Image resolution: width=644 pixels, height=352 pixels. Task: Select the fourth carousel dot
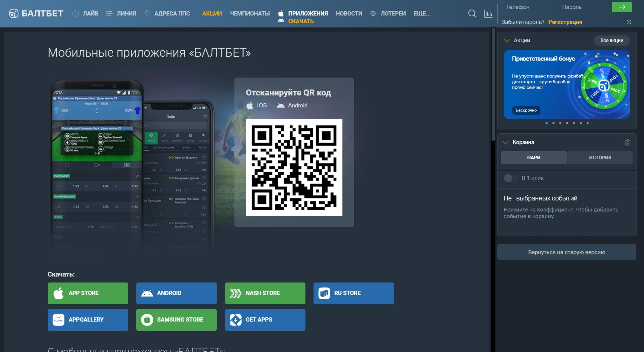(567, 123)
